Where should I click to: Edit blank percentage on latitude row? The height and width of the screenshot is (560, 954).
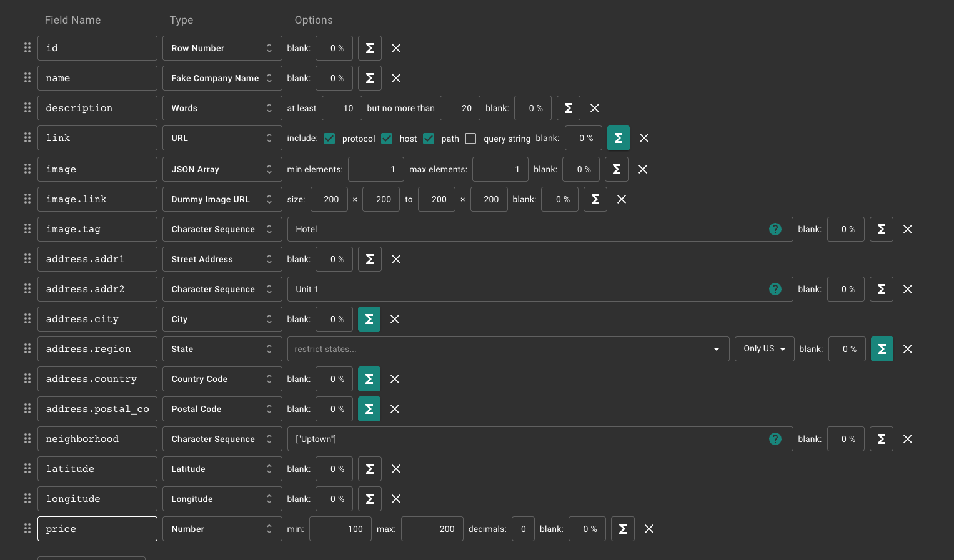click(x=334, y=469)
